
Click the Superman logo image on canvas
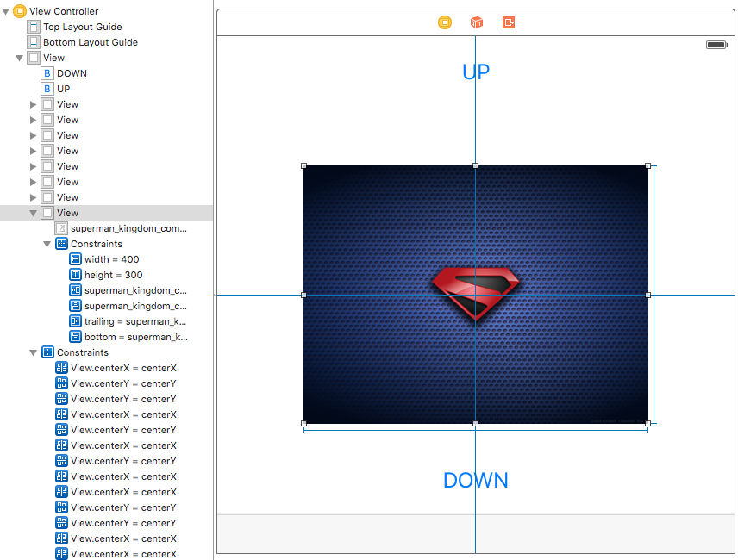[x=476, y=294]
